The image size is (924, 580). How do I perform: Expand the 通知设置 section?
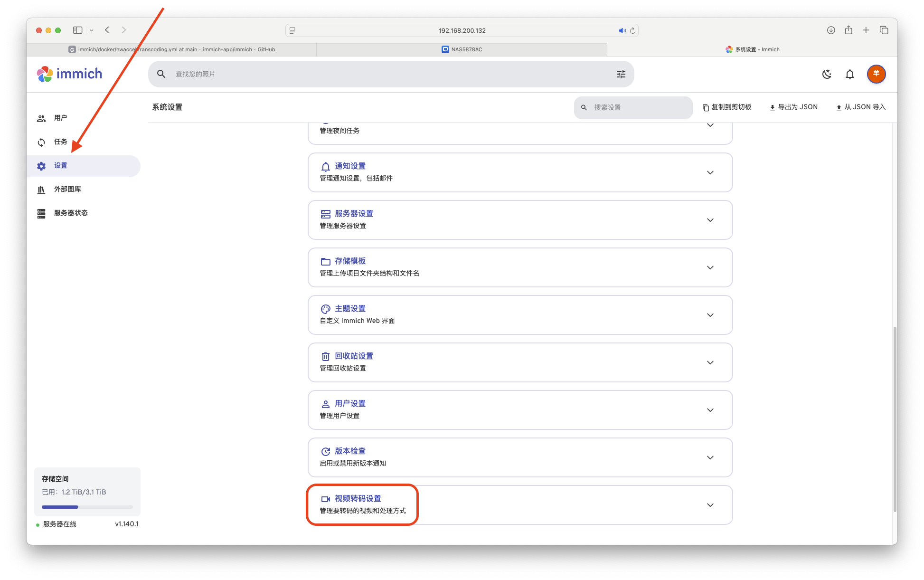(710, 172)
